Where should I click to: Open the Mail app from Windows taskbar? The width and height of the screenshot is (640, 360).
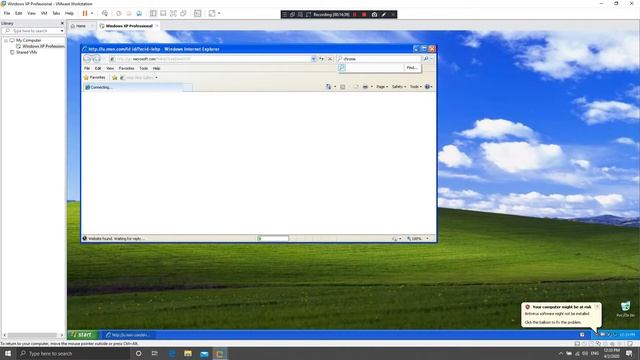[x=204, y=353]
